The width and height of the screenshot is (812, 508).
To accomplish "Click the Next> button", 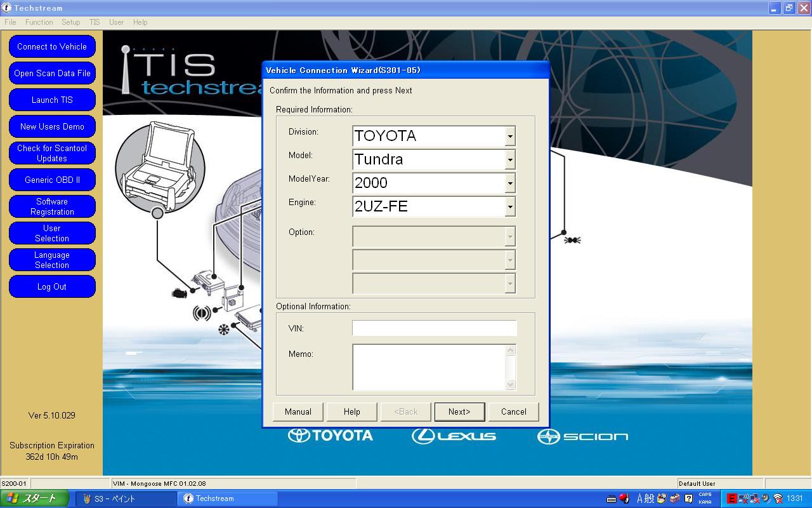I will [x=460, y=411].
